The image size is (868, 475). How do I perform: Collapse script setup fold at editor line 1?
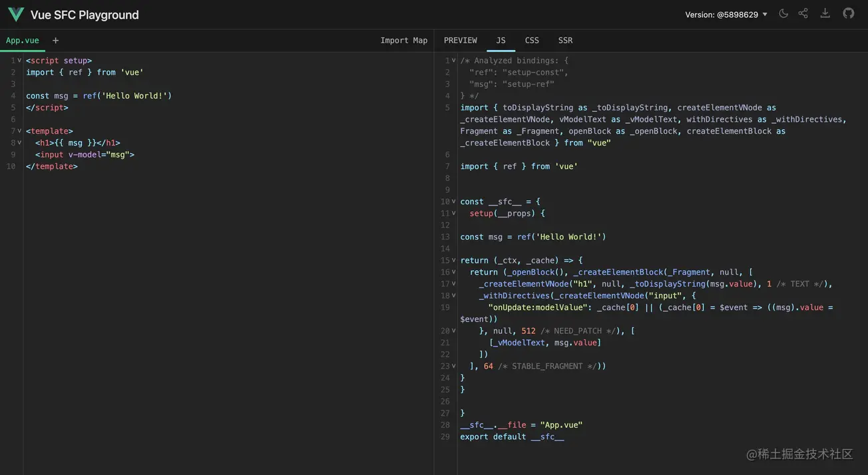(19, 61)
